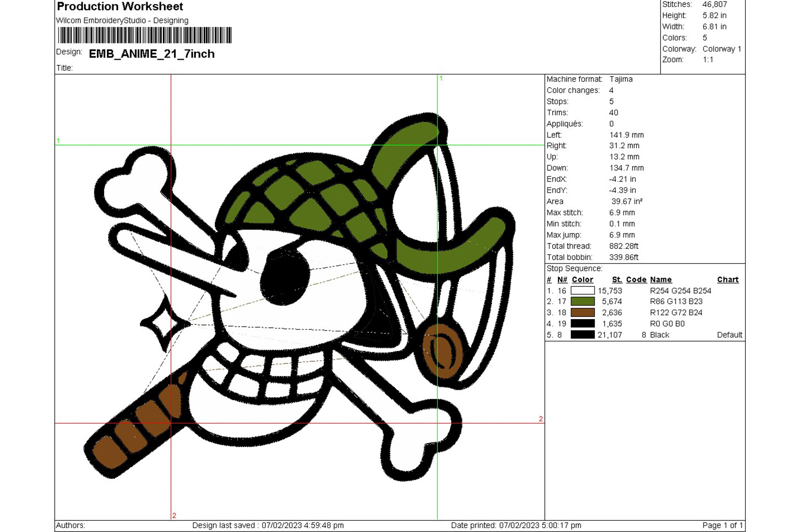Viewport: 799px width, 532px height.
Task: Click the Chart column header
Action: pyautogui.click(x=728, y=280)
